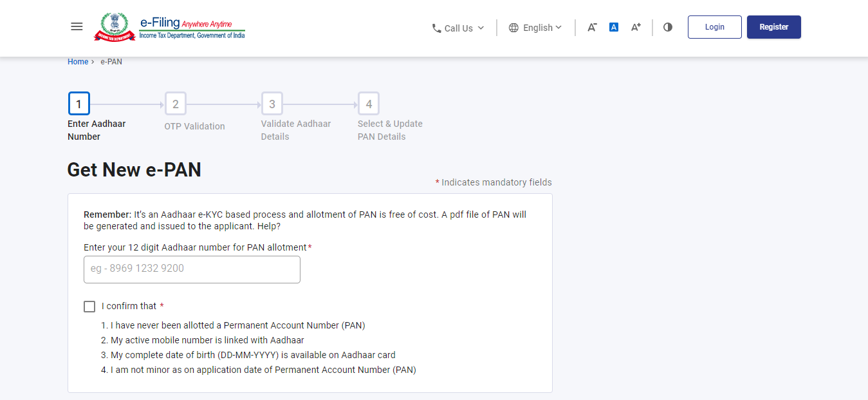The width and height of the screenshot is (868, 400).
Task: Click the e-PAN breadcrumb entry
Action: pyautogui.click(x=111, y=61)
